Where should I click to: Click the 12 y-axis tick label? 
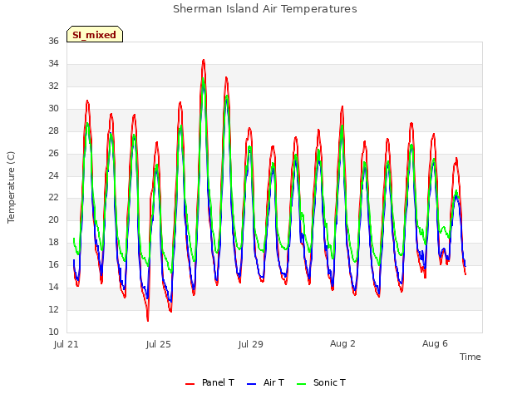(53, 309)
